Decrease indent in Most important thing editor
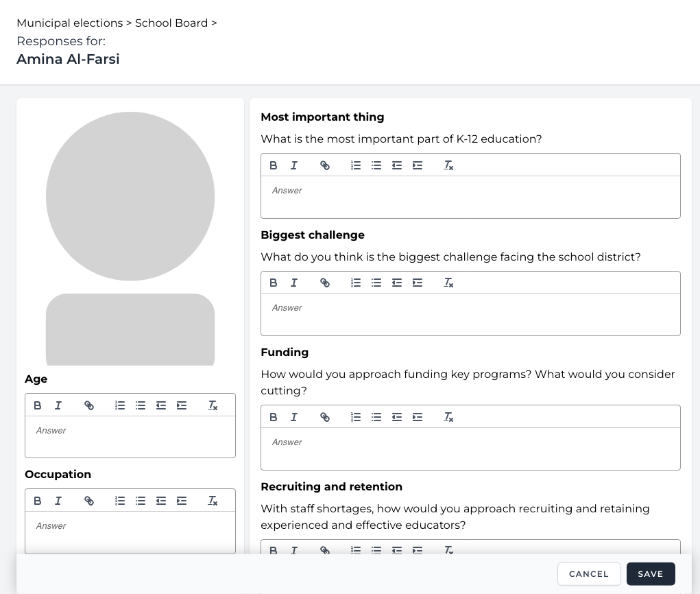Image resolution: width=700 pixels, height=594 pixels. tap(397, 165)
